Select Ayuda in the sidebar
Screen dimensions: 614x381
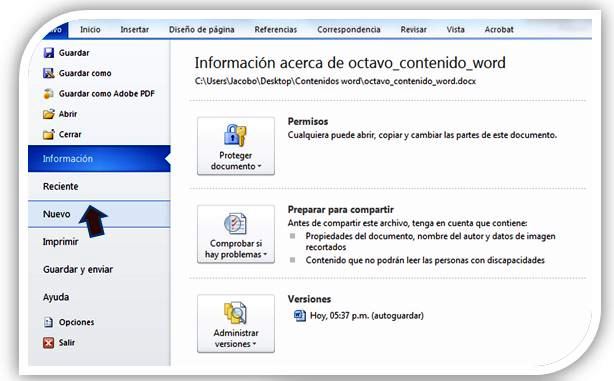pos(99,297)
